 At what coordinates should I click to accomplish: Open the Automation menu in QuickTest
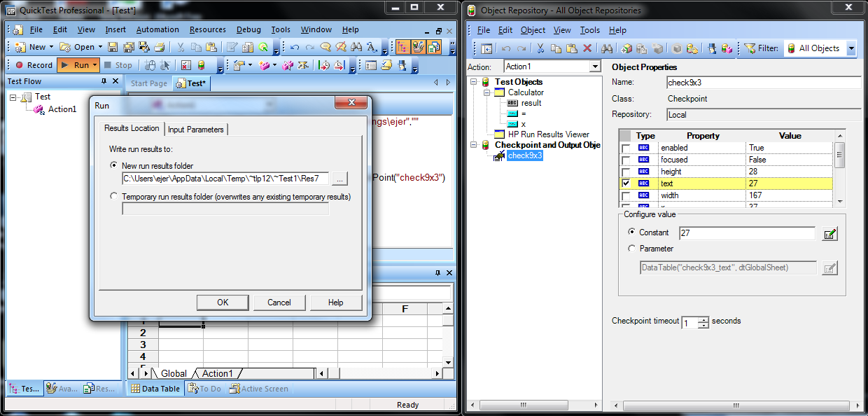[157, 29]
